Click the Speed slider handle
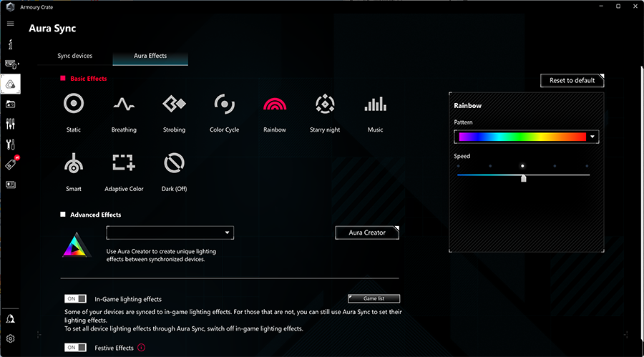644x357 pixels. click(x=524, y=178)
